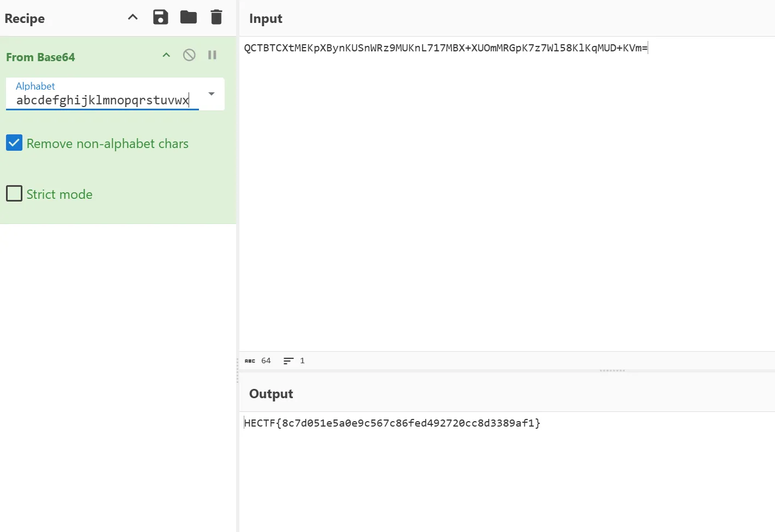Screen dimensions: 775x532
Task: Click the Recipe panel heading
Action: (25, 19)
